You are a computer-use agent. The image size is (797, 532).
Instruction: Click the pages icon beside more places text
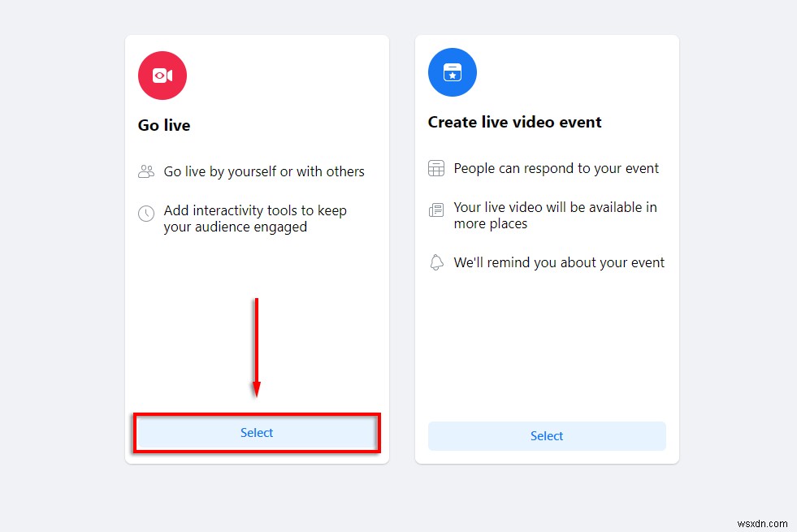click(435, 209)
